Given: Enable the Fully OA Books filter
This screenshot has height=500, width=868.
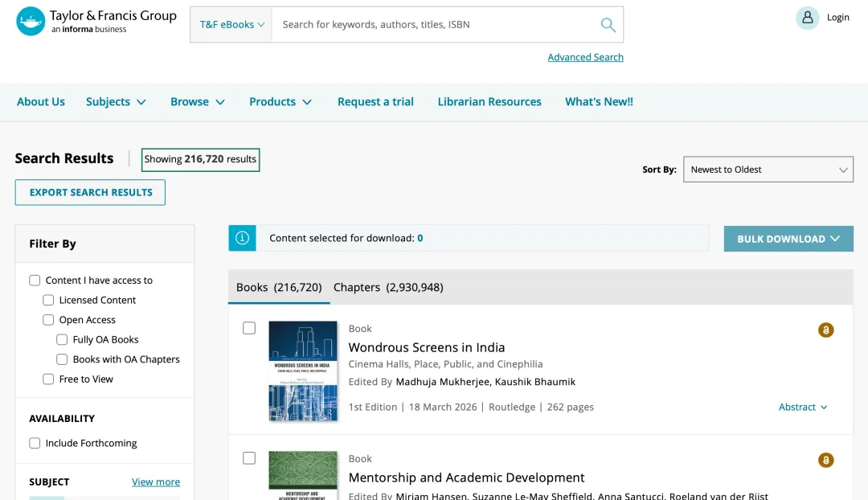Looking at the screenshot, I should (x=62, y=340).
